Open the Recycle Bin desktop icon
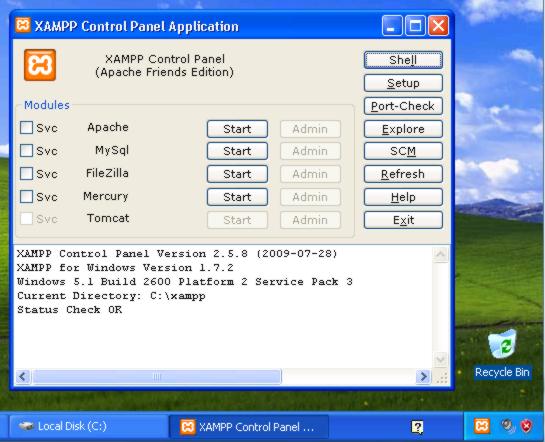This screenshot has height=442, width=545. (x=502, y=353)
